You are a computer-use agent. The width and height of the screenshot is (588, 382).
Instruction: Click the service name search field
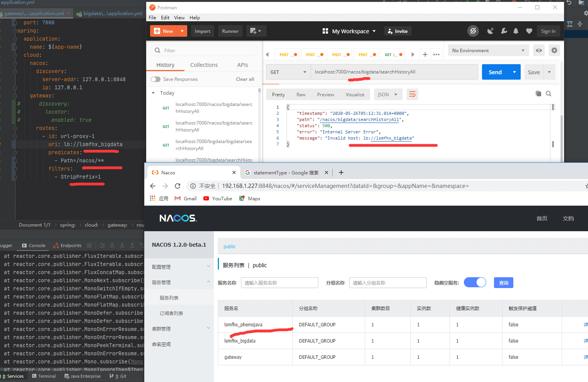tap(279, 283)
